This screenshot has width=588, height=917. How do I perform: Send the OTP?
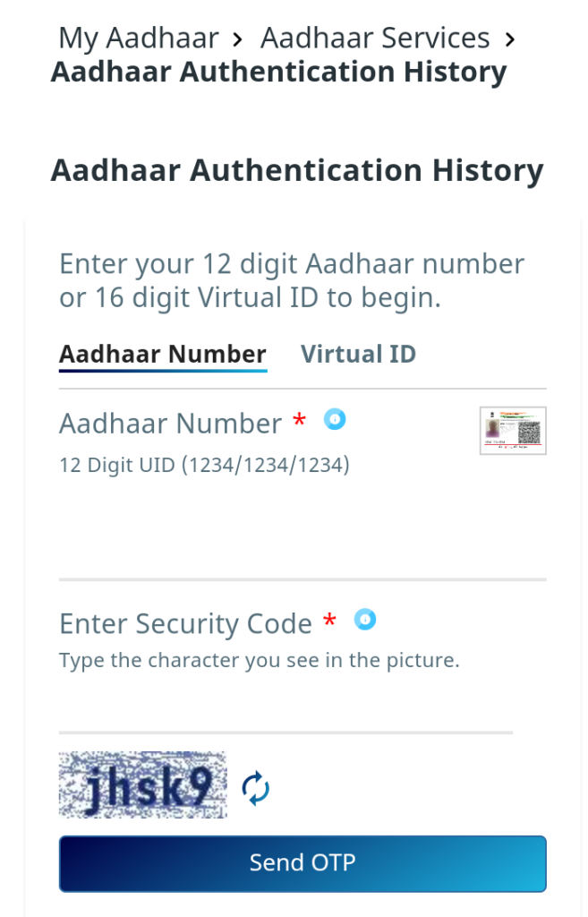(303, 864)
